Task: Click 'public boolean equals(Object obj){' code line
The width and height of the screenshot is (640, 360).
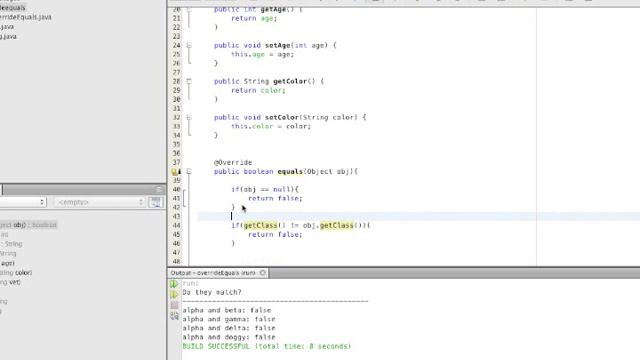Action: pyautogui.click(x=286, y=171)
